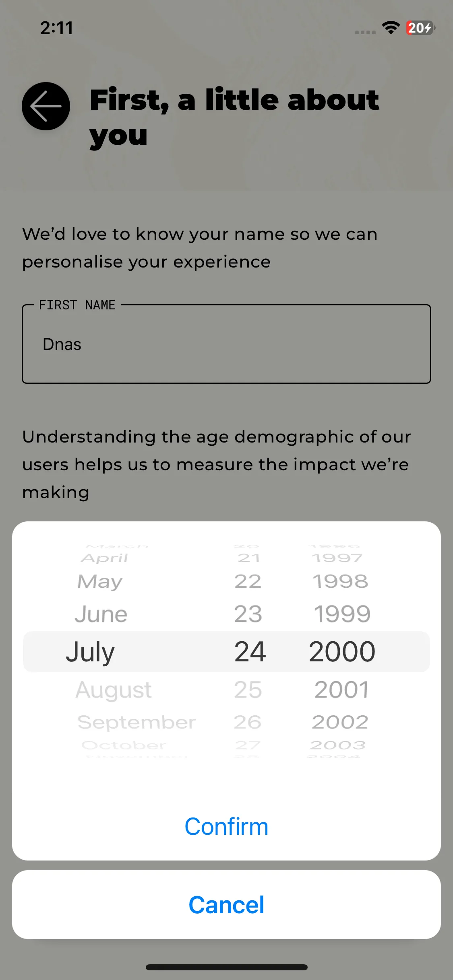Select day 25 in the picker

tap(248, 690)
